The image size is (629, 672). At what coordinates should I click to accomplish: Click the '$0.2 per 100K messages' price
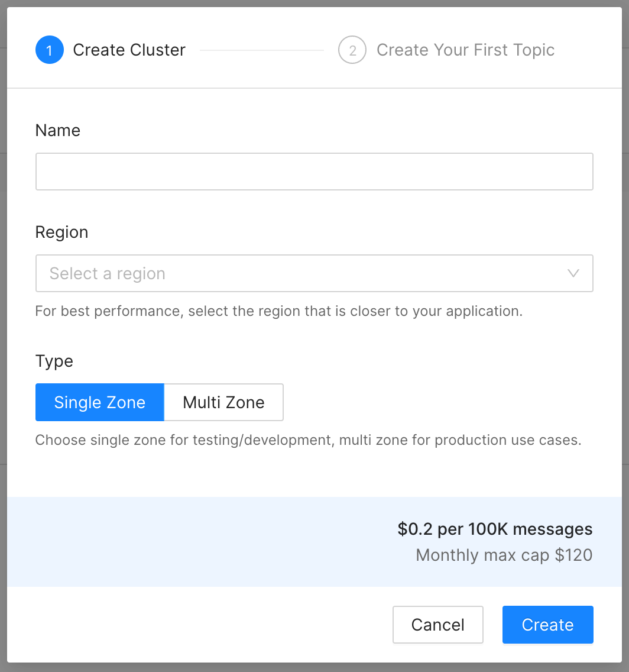[x=495, y=529]
